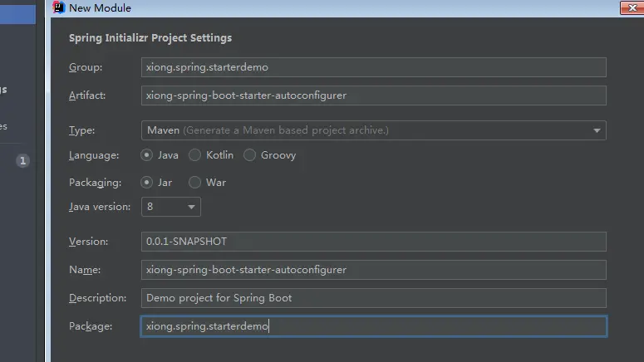644x362 pixels.
Task: Click the Name input field
Action: click(x=373, y=270)
